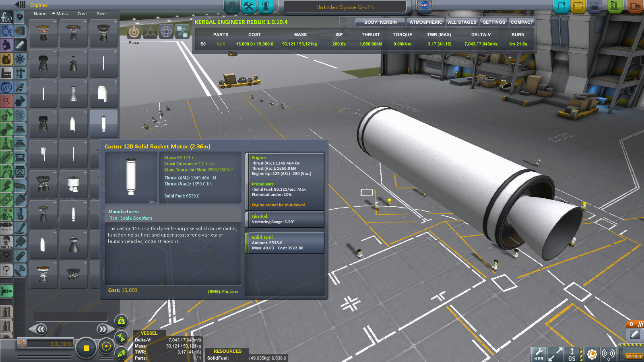The height and width of the screenshot is (362, 644).
Task: Toggle ALL STAGES in Kerbal Engineer
Action: [x=462, y=22]
